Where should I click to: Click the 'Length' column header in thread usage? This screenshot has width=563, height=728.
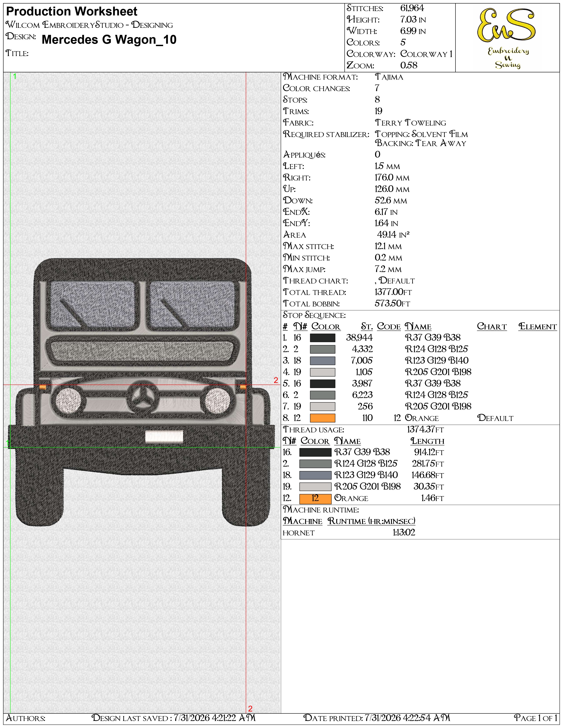pyautogui.click(x=427, y=441)
